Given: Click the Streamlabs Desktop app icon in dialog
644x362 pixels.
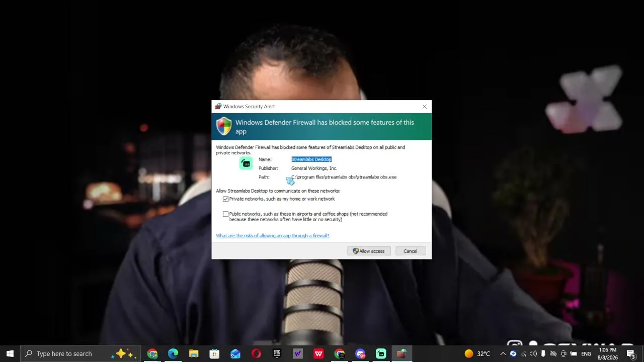Looking at the screenshot, I should pyautogui.click(x=246, y=163).
